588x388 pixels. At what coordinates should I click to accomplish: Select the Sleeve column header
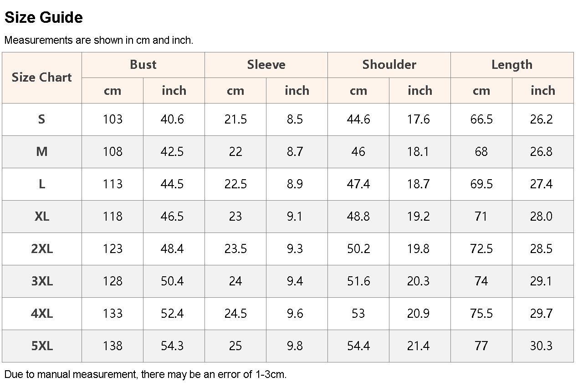click(266, 65)
